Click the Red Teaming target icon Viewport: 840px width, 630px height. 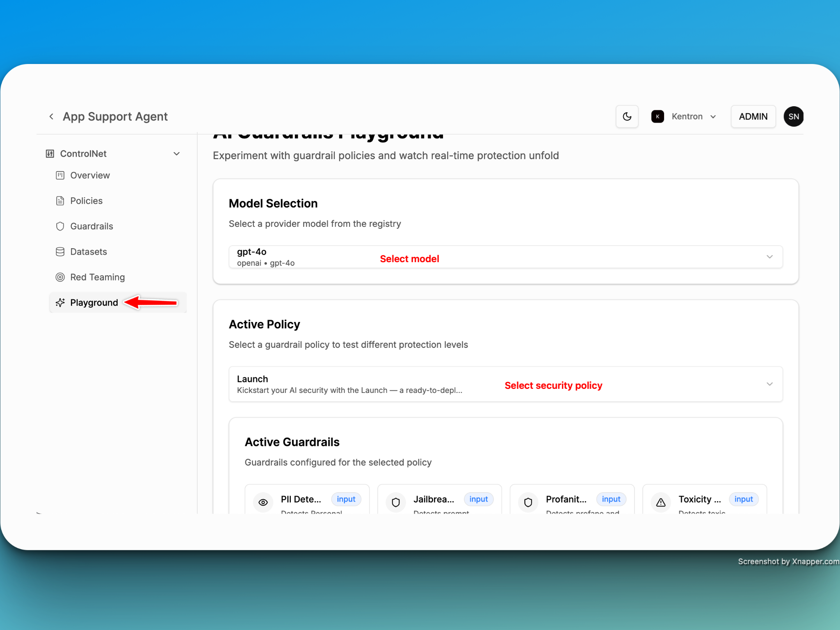pyautogui.click(x=60, y=277)
